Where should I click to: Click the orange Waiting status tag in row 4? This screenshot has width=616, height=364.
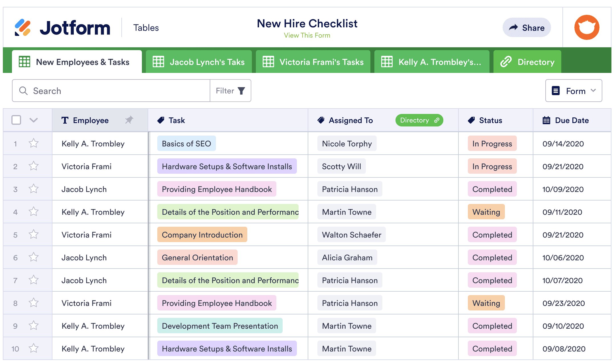point(486,212)
